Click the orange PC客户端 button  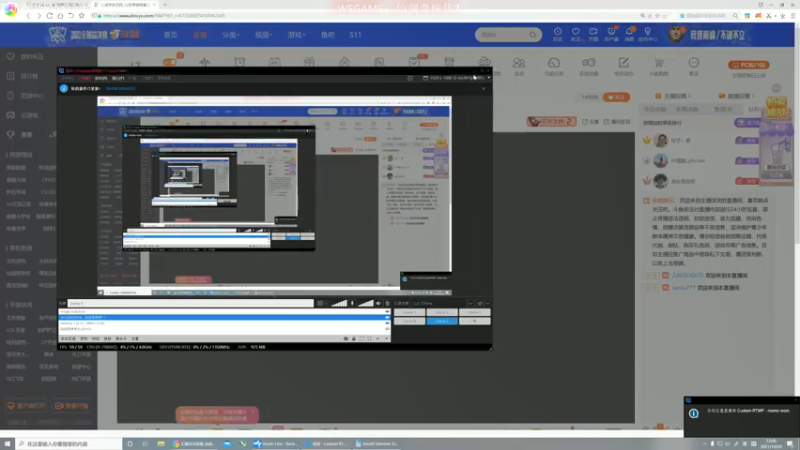pos(748,65)
